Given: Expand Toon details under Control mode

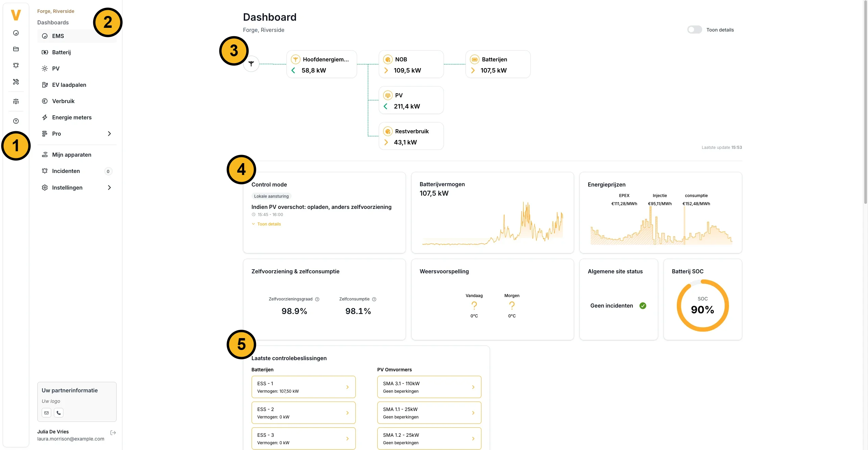Looking at the screenshot, I should pyautogui.click(x=267, y=224).
